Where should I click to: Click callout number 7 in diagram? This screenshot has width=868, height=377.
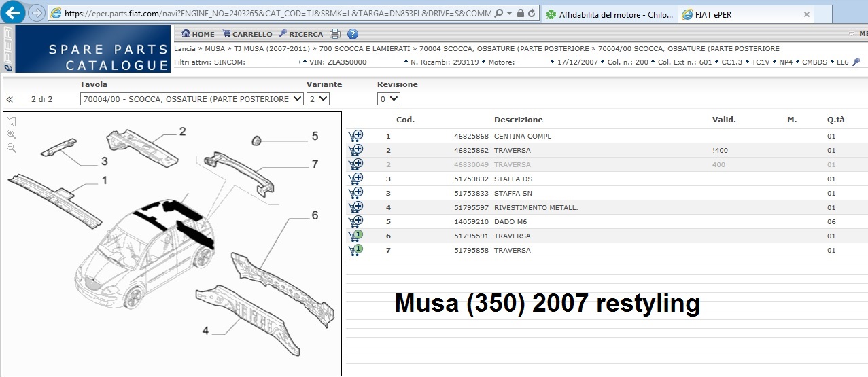tap(315, 164)
